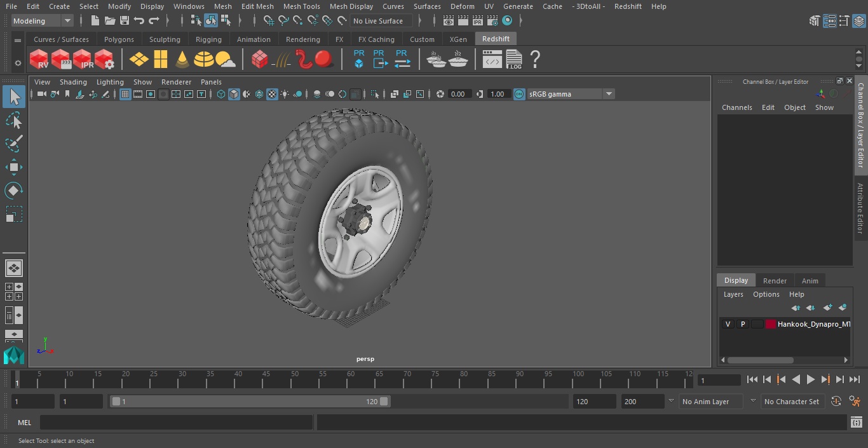
Task: Open the Redshift menu in the menu bar
Action: coord(628,6)
